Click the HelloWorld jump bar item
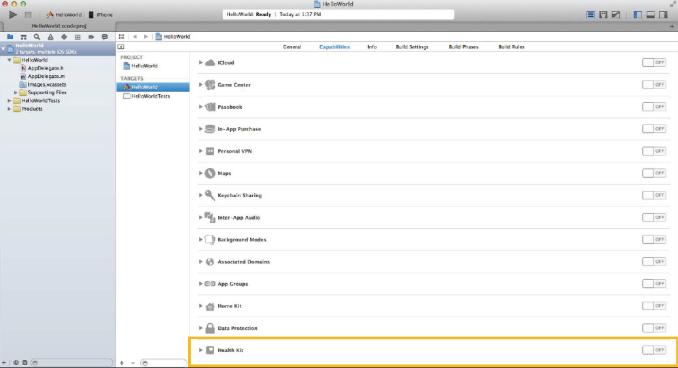 [173, 37]
